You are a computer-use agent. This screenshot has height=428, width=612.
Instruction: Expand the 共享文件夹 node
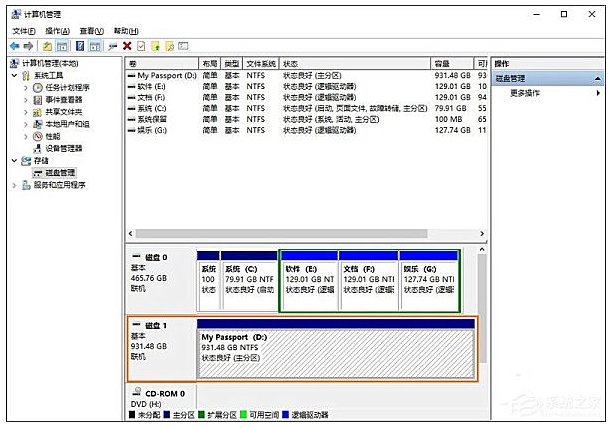click(26, 112)
